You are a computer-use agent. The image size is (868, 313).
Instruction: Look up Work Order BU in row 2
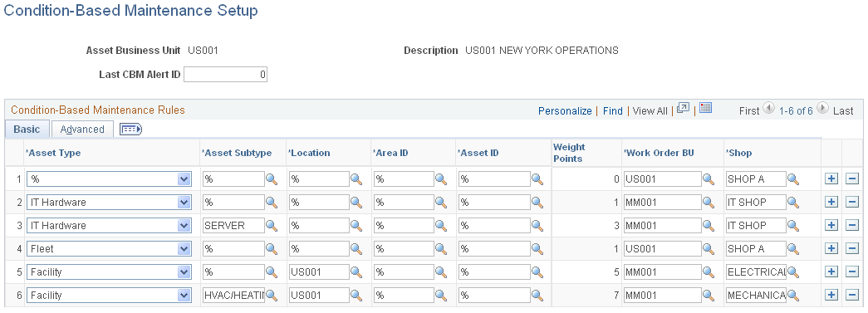(x=709, y=203)
